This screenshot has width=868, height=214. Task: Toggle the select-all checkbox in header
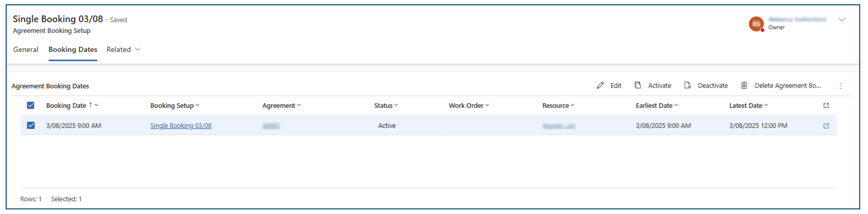tap(31, 105)
